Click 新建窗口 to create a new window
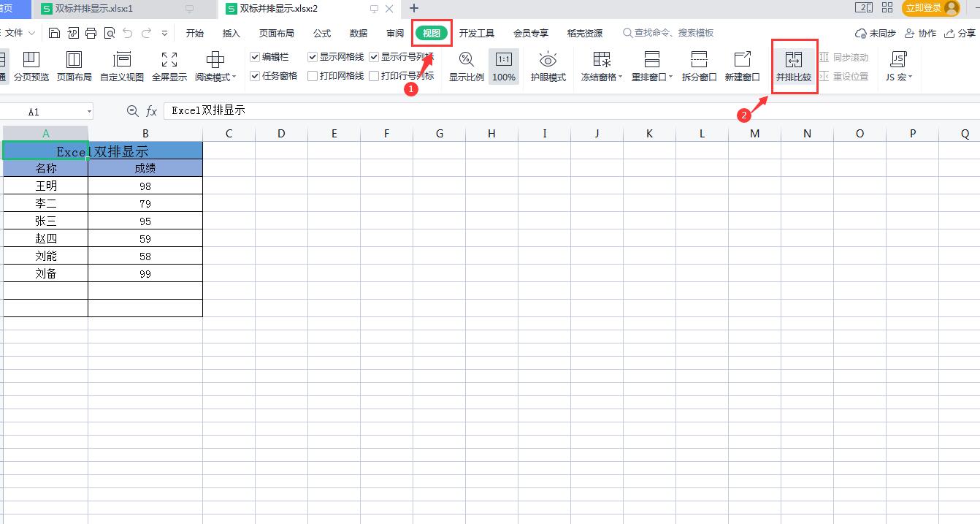Image resolution: width=980 pixels, height=524 pixels. pyautogui.click(x=742, y=65)
